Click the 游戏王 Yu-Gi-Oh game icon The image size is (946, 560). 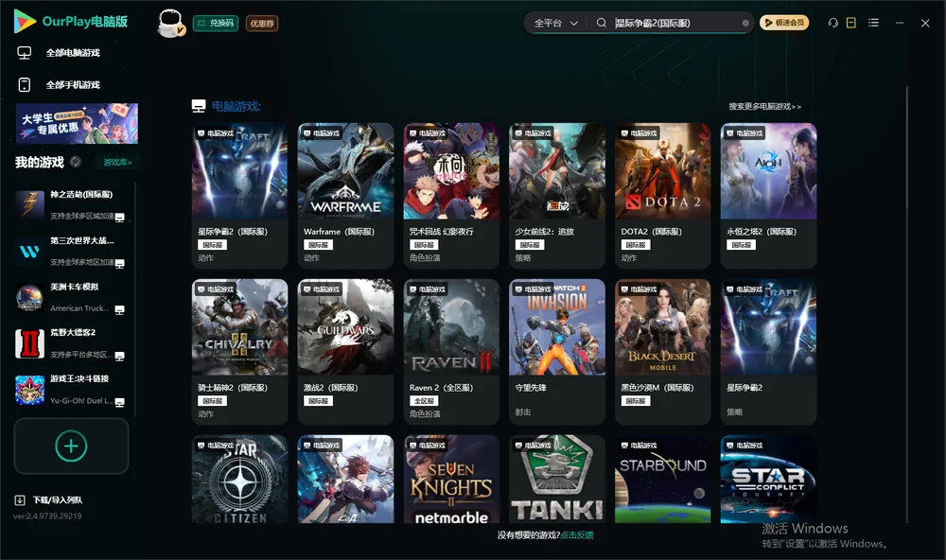(29, 389)
